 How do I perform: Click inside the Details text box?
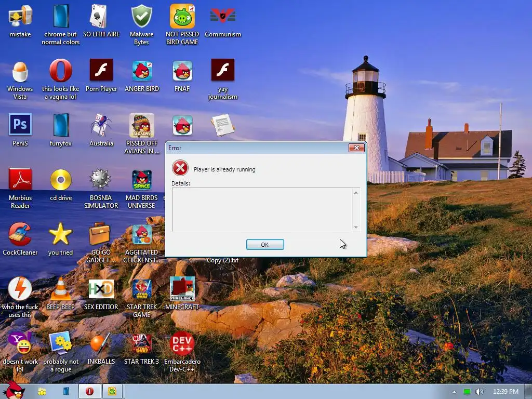click(262, 210)
